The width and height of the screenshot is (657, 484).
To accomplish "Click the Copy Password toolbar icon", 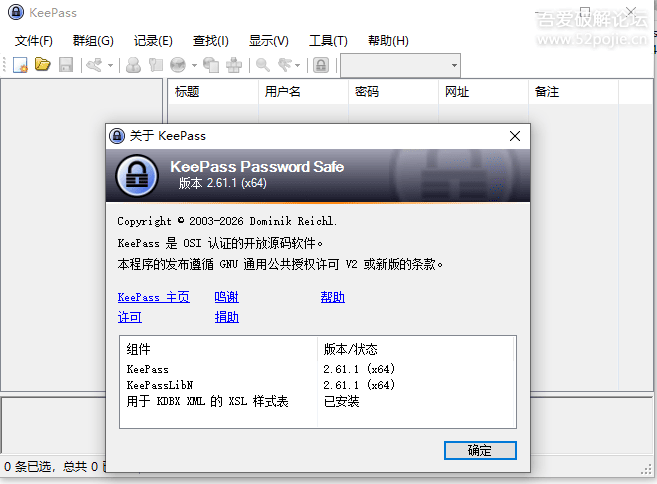I will 155,65.
